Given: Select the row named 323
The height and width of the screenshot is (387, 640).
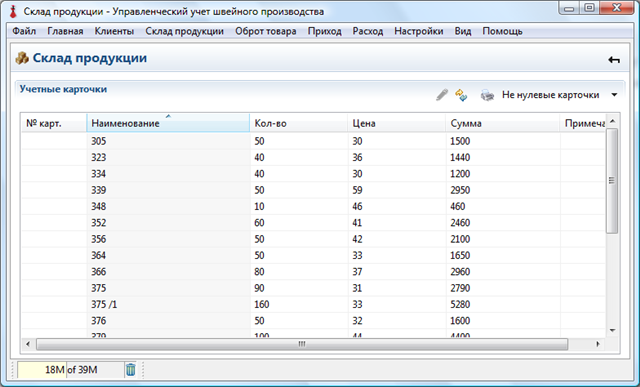Looking at the screenshot, I should coord(313,158).
